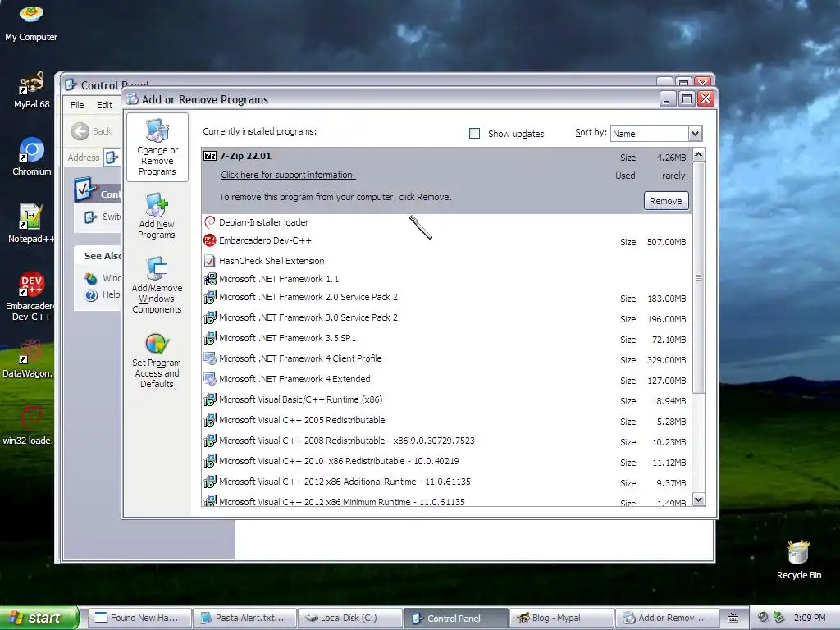Click the programs list scrollbar thumb
The image size is (840, 630).
click(x=699, y=277)
